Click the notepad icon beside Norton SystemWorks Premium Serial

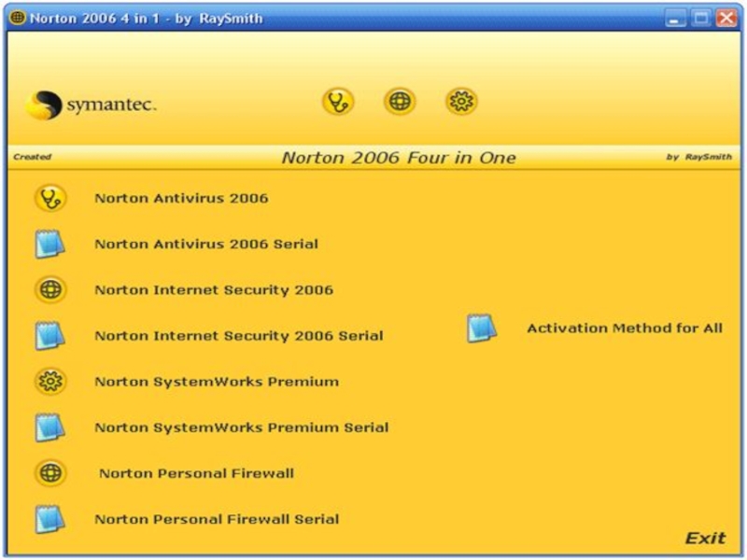pos(50,427)
